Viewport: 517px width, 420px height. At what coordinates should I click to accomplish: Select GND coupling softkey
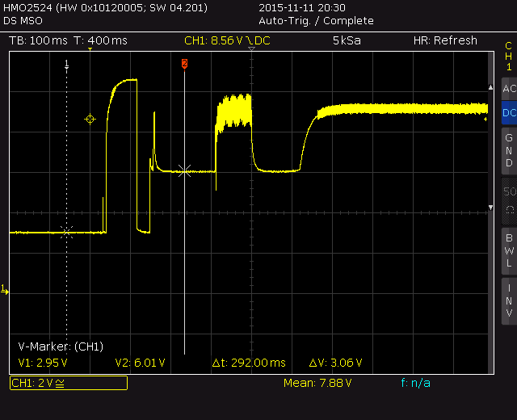(509, 150)
